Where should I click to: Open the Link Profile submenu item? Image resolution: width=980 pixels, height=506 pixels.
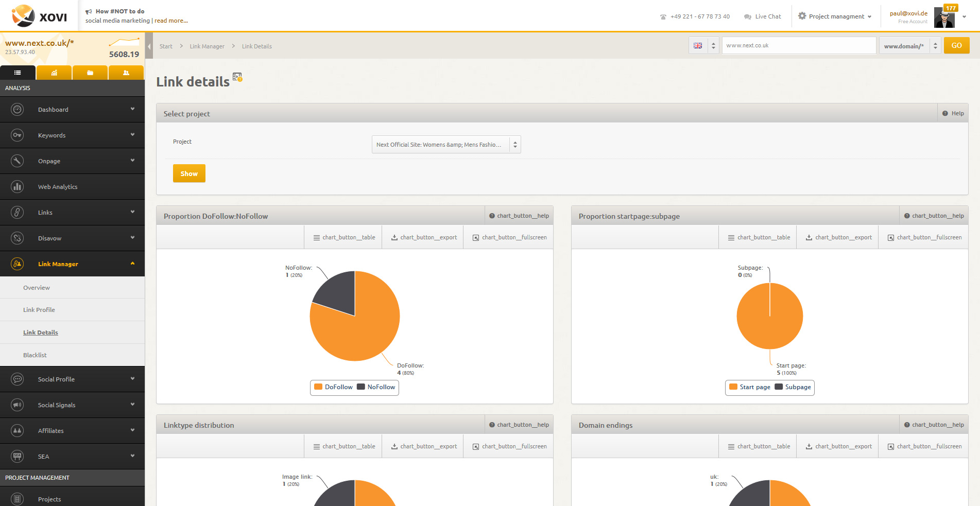pyautogui.click(x=39, y=310)
